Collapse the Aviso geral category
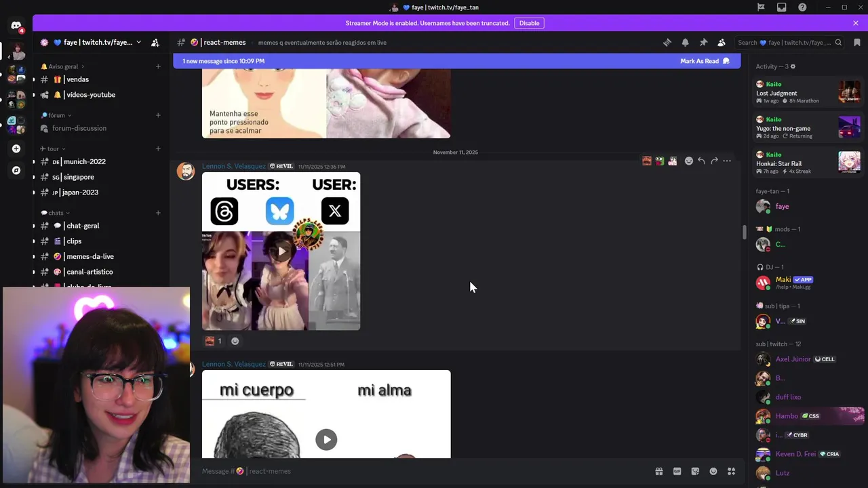Image resolution: width=868 pixels, height=488 pixels. 63,66
